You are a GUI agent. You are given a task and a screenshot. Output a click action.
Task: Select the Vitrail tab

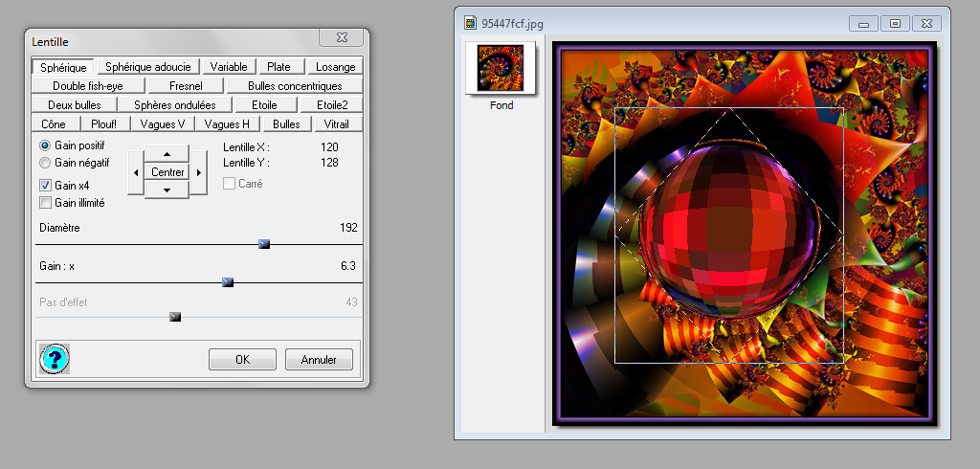pyautogui.click(x=336, y=123)
